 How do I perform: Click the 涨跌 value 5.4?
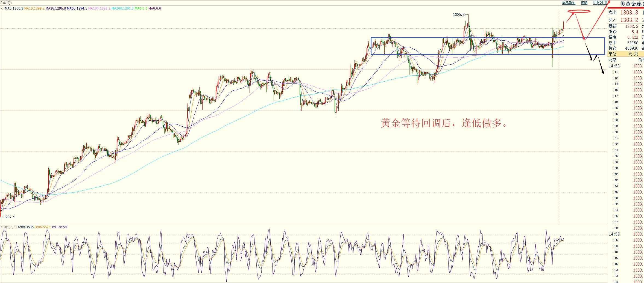(x=635, y=32)
